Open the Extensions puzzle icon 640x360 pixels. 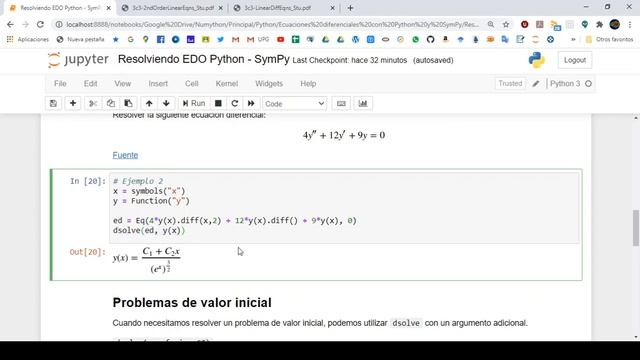click(600, 24)
